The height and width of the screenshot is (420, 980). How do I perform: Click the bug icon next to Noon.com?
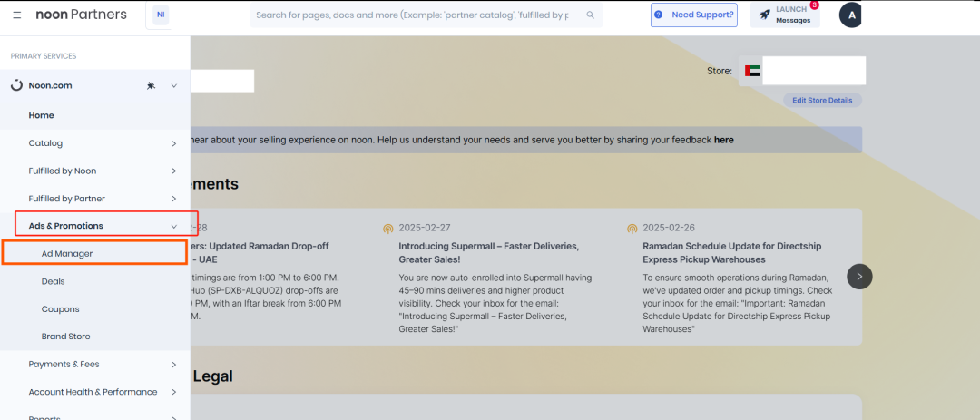pyautogui.click(x=151, y=85)
